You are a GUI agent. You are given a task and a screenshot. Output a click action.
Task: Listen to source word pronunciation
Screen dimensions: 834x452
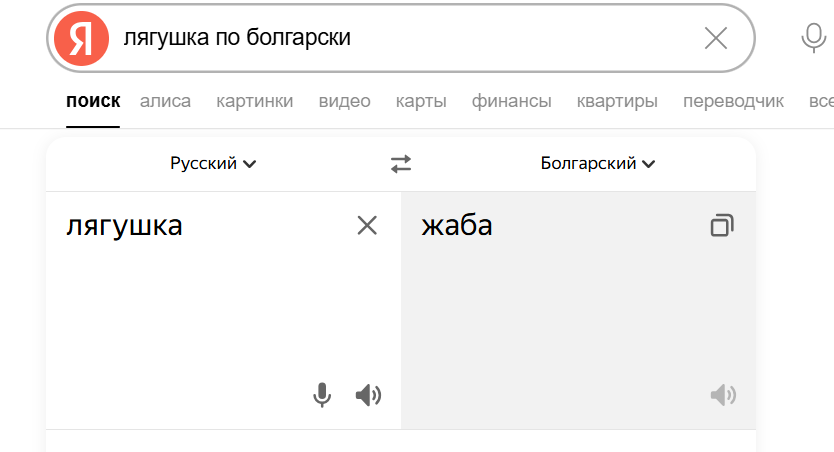pyautogui.click(x=368, y=396)
